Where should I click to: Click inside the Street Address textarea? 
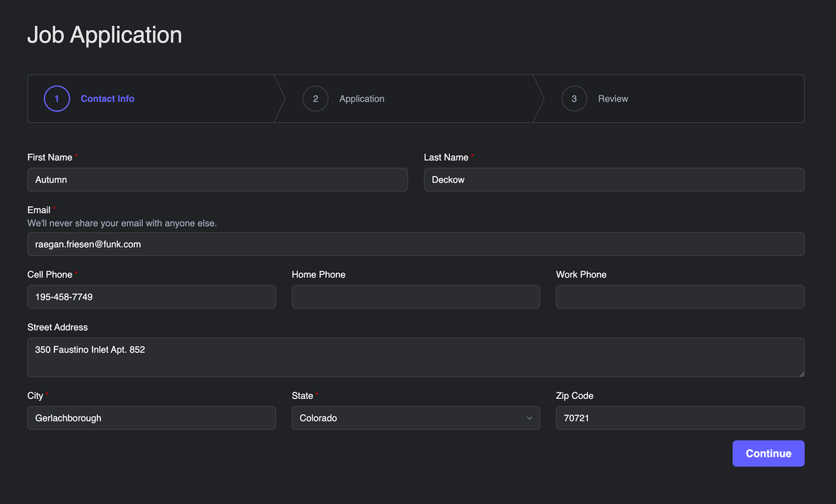416,357
